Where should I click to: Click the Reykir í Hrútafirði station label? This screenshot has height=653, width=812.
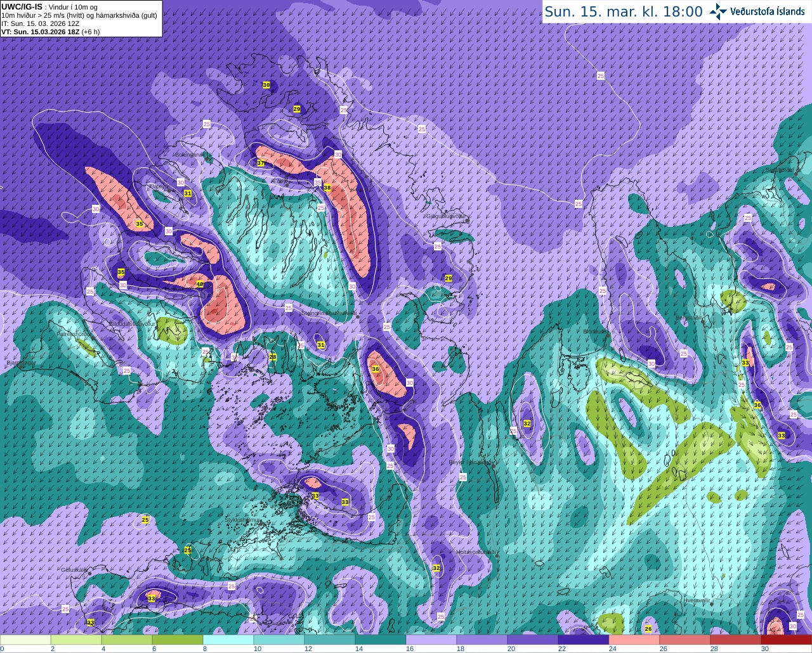tap(471, 462)
